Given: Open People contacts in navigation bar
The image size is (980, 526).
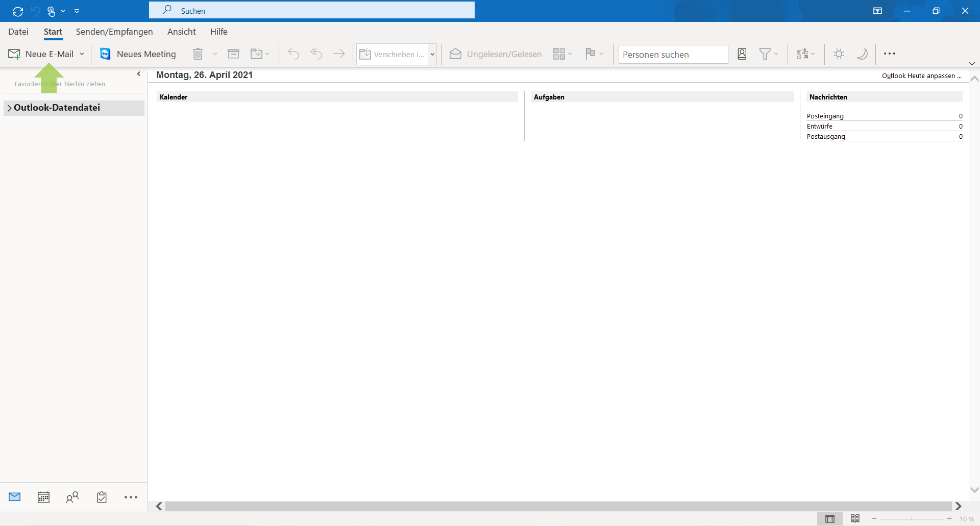Looking at the screenshot, I should 72,497.
